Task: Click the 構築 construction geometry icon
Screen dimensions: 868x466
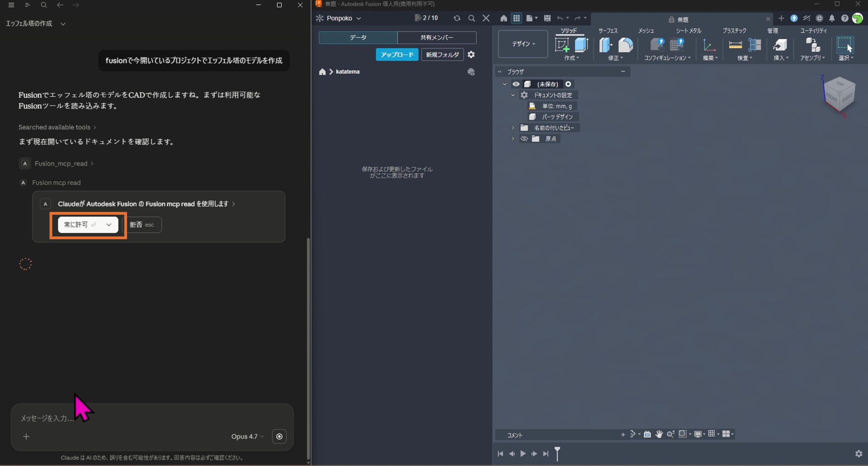Action: click(x=709, y=45)
